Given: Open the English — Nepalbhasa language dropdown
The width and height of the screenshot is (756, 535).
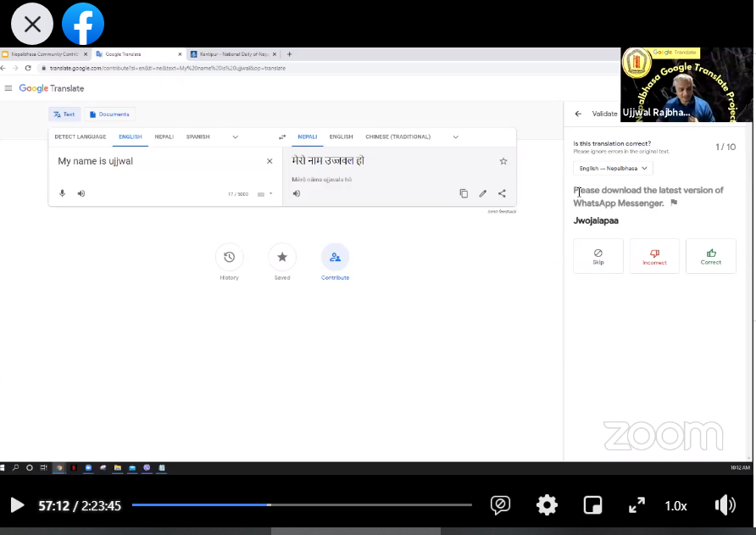Looking at the screenshot, I should (x=613, y=169).
